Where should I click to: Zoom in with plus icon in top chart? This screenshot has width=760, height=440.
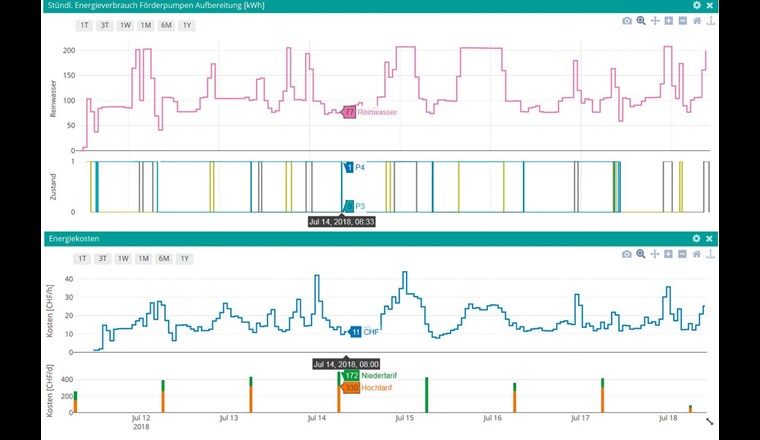click(669, 21)
